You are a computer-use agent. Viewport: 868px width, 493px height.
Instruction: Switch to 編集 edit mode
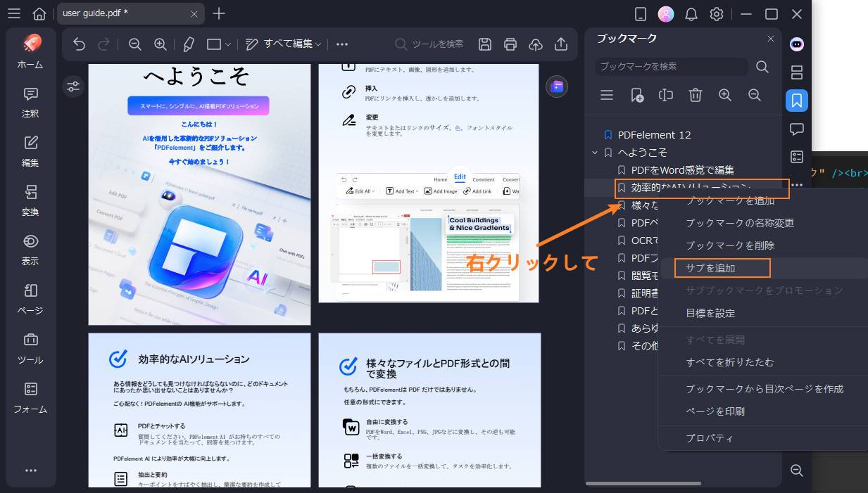(x=30, y=153)
